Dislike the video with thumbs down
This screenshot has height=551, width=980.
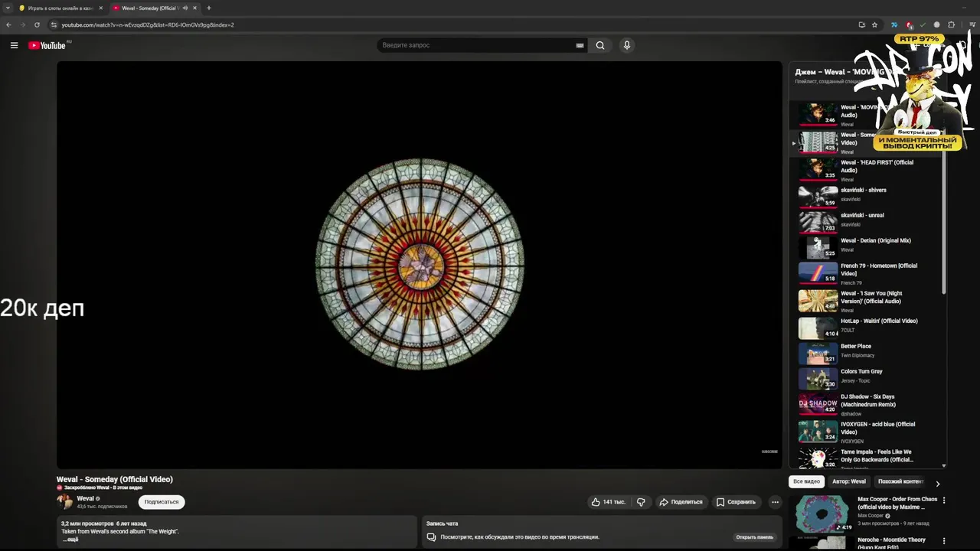click(641, 502)
